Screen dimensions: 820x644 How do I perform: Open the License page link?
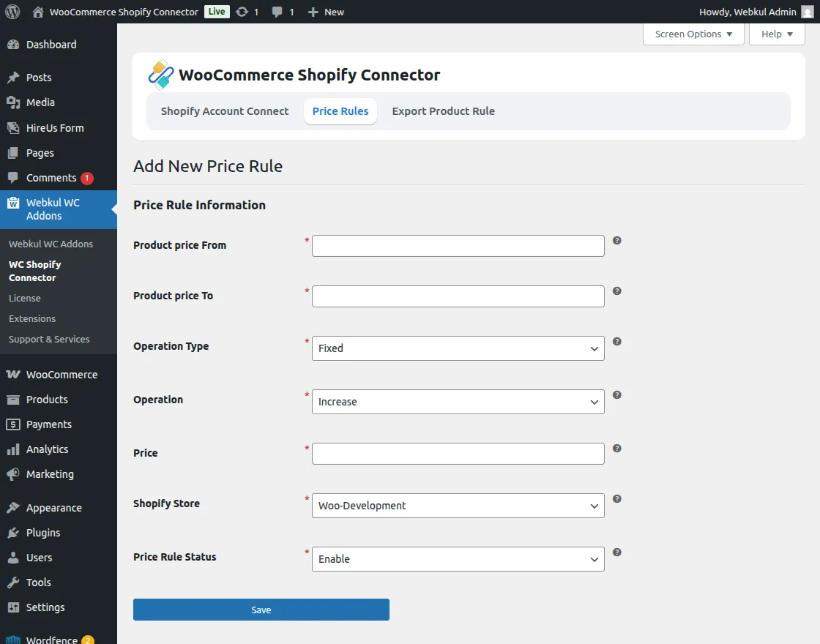(25, 298)
